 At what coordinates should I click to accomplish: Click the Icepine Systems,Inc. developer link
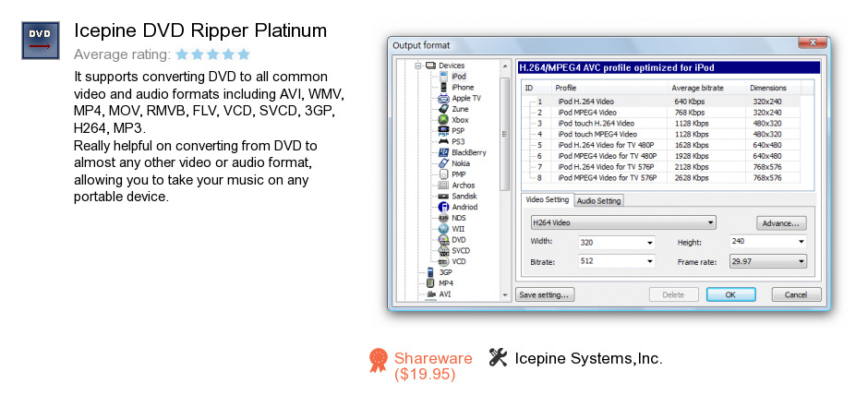point(588,358)
